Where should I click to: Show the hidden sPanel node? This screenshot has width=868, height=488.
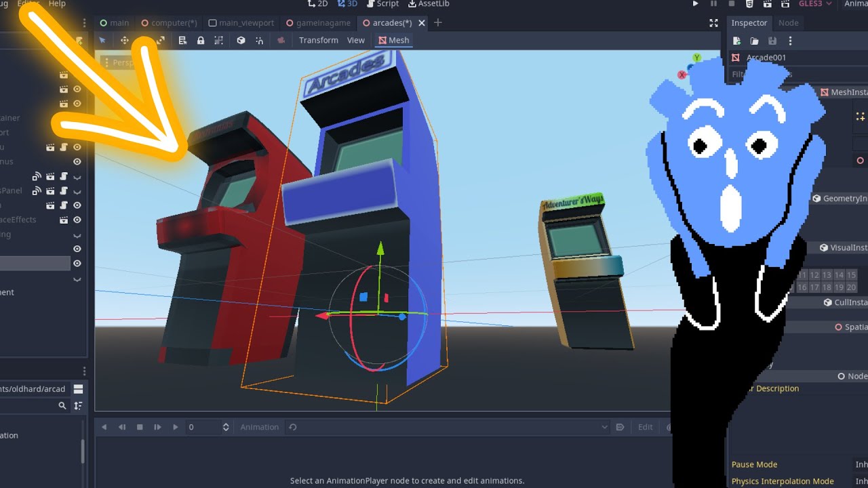[77, 191]
